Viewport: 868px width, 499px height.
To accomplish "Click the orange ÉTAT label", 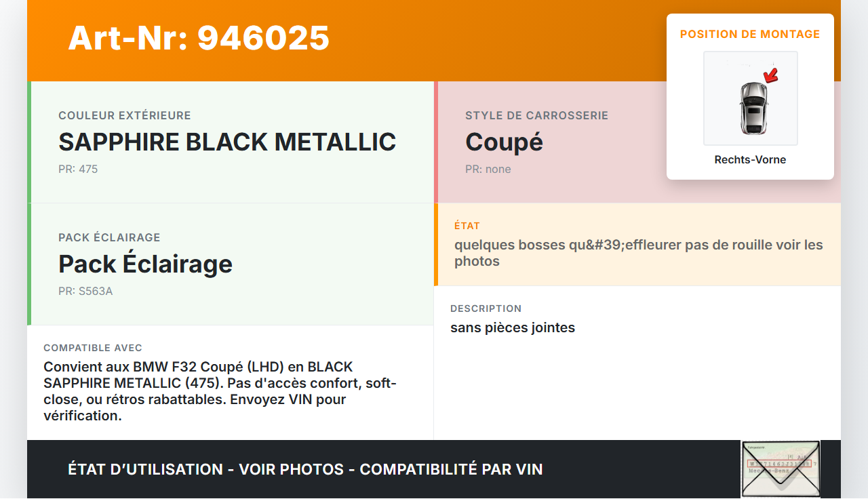I will click(467, 226).
